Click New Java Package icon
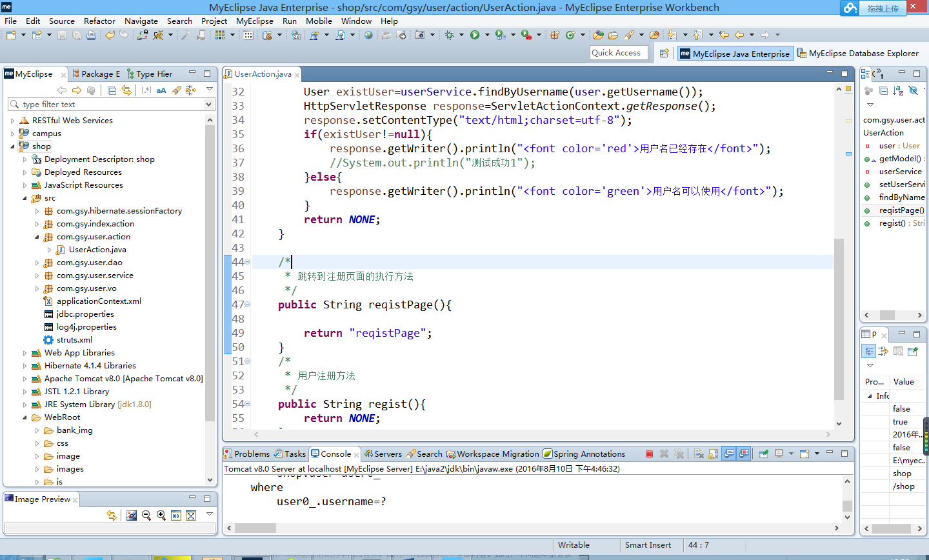The width and height of the screenshot is (929, 560). [554, 35]
